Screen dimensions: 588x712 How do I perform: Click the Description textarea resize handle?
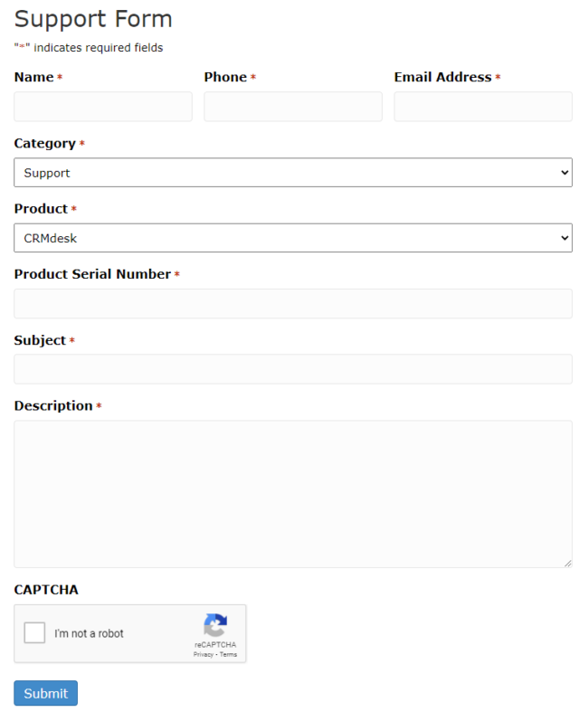click(x=568, y=564)
